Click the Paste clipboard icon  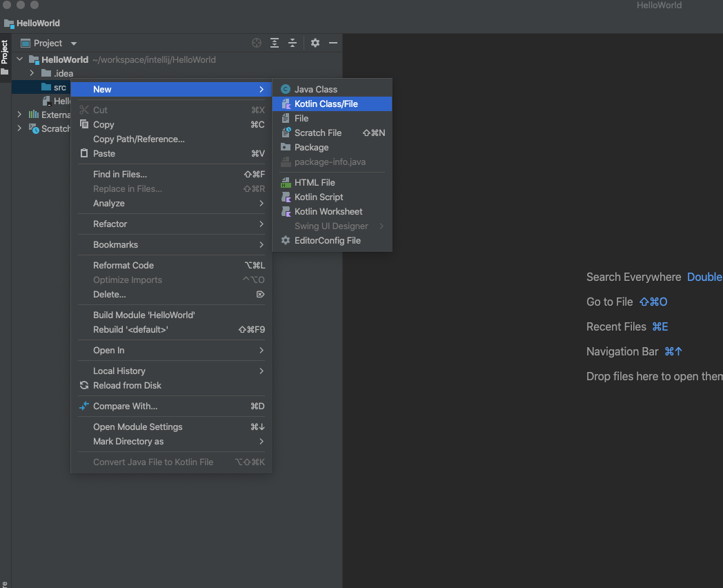[x=84, y=153]
